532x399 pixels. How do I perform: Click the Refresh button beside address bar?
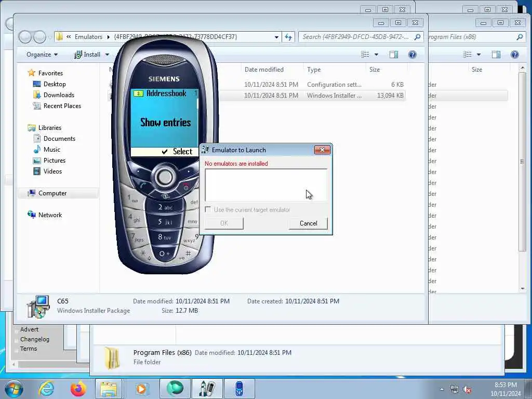coord(288,37)
